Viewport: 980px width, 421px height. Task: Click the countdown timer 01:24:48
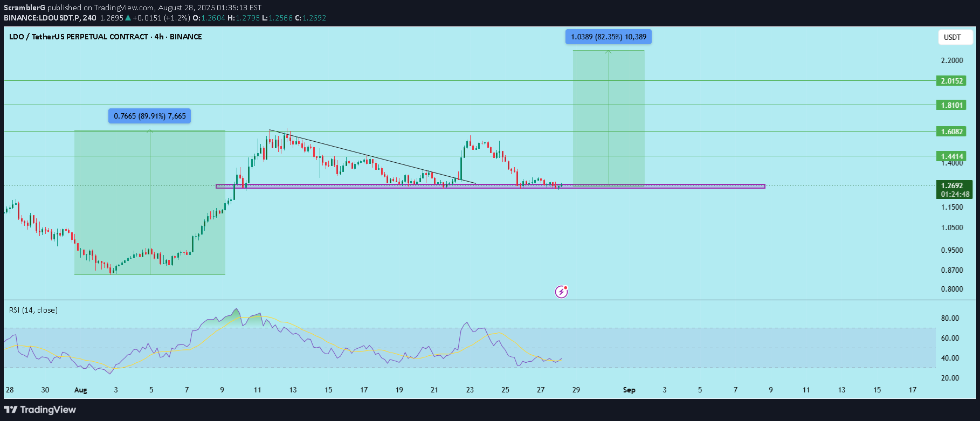(x=955, y=194)
